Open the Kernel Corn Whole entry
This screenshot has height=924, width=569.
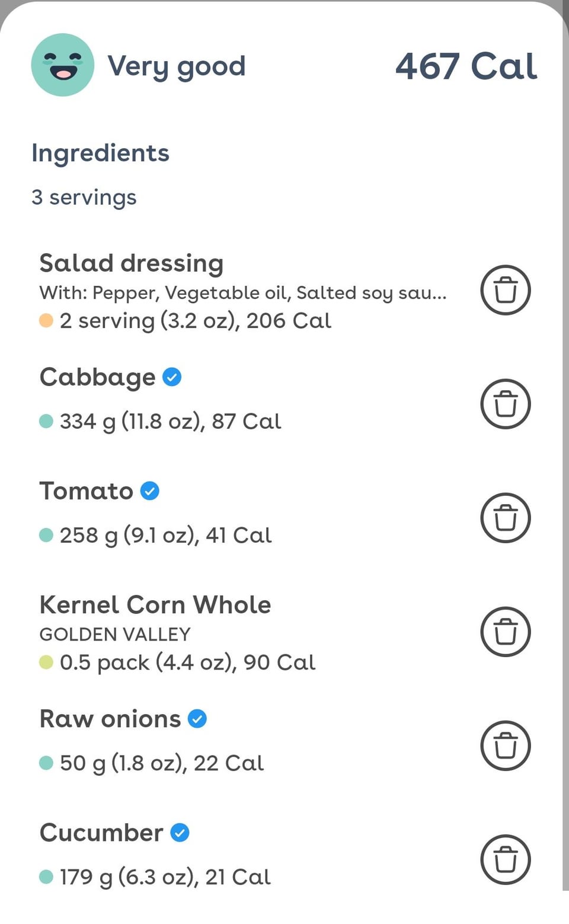(x=155, y=605)
